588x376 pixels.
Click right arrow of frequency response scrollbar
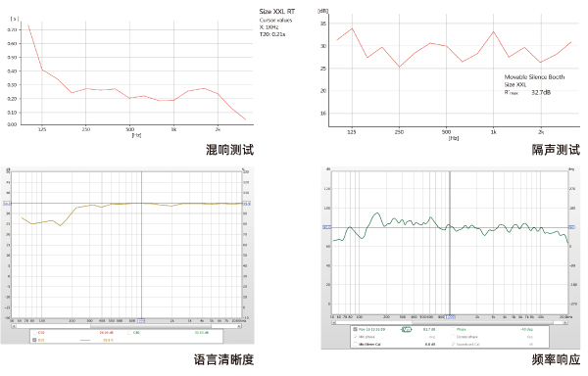pos(565,322)
